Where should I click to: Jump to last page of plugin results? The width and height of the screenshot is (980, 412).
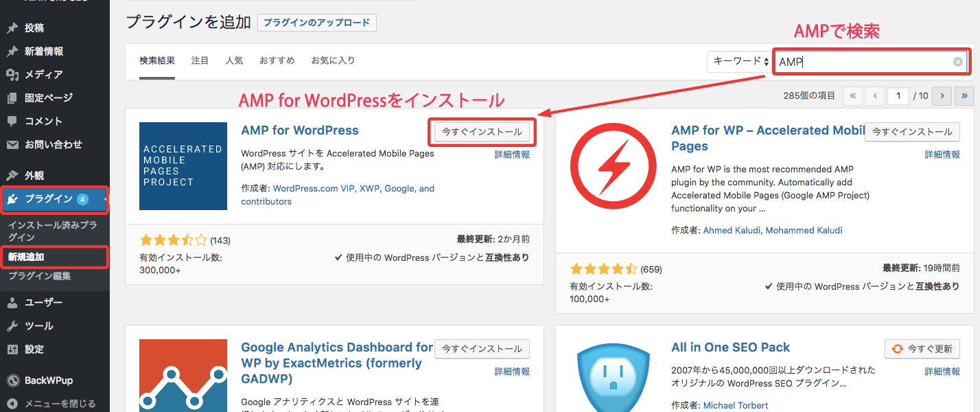[965, 96]
